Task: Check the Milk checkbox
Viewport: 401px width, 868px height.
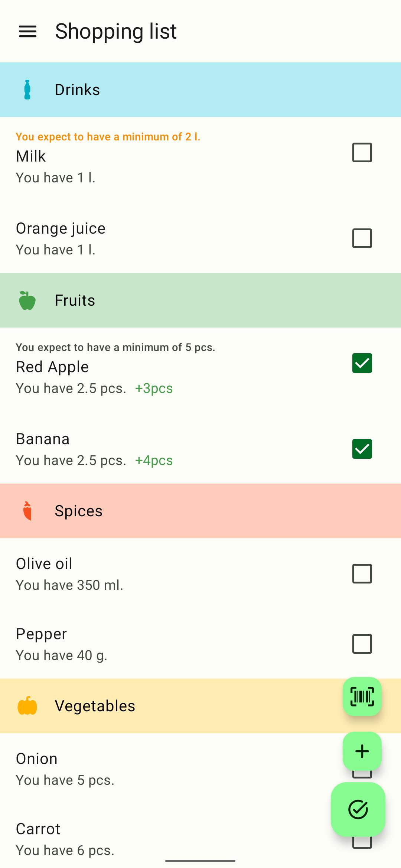Action: pyautogui.click(x=362, y=152)
